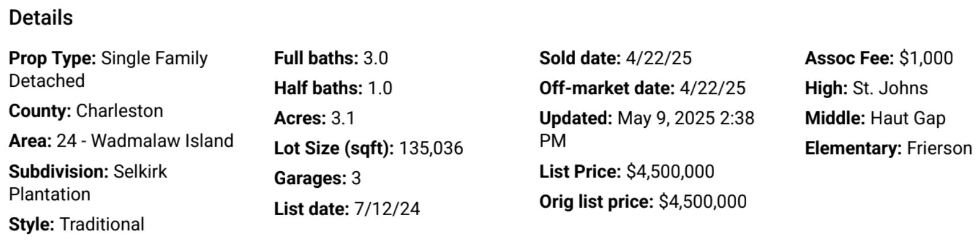Select the Prop Type Single Family text
980x250 pixels.
click(108, 69)
